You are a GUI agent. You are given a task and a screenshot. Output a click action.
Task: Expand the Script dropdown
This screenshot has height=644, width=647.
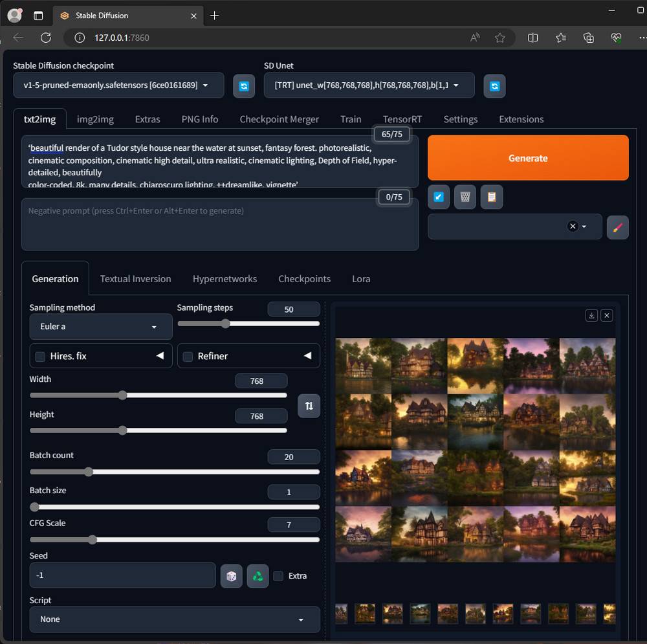[x=174, y=619]
